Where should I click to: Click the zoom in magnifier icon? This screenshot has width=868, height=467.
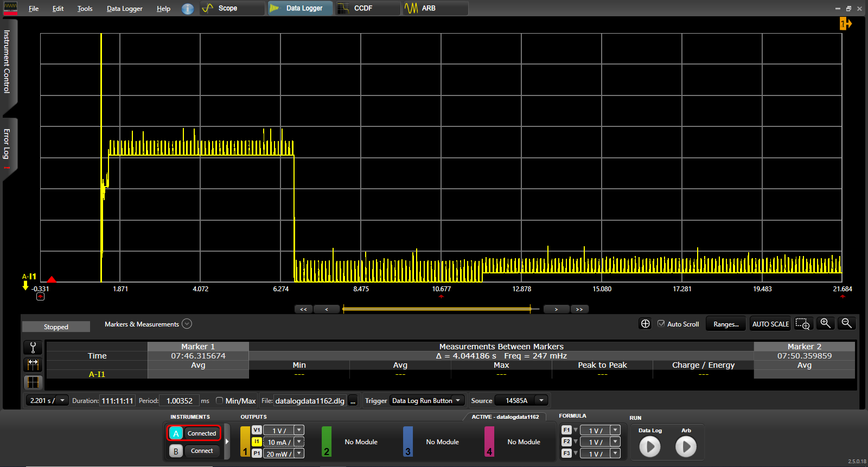825,324
